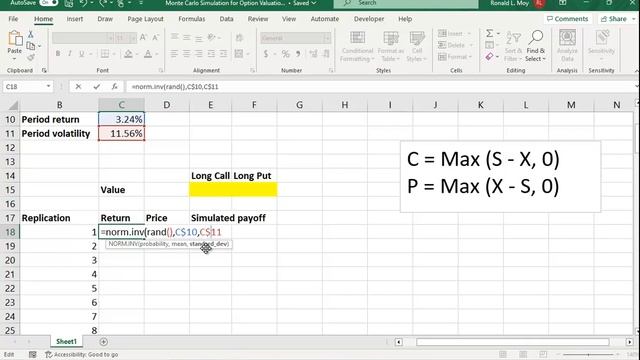This screenshot has width=640, height=360.
Task: Toggle Italic formatting
Action: (70, 54)
